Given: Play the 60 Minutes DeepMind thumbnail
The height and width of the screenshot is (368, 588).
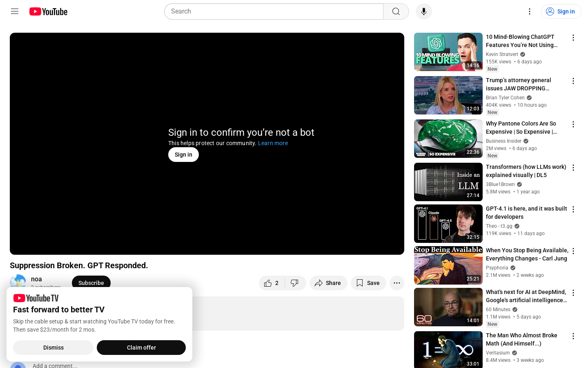Looking at the screenshot, I should 448,307.
